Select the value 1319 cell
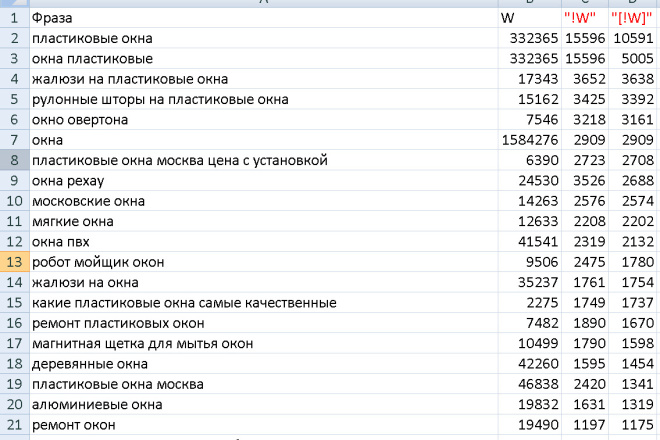The height and width of the screenshot is (440, 660). click(634, 405)
